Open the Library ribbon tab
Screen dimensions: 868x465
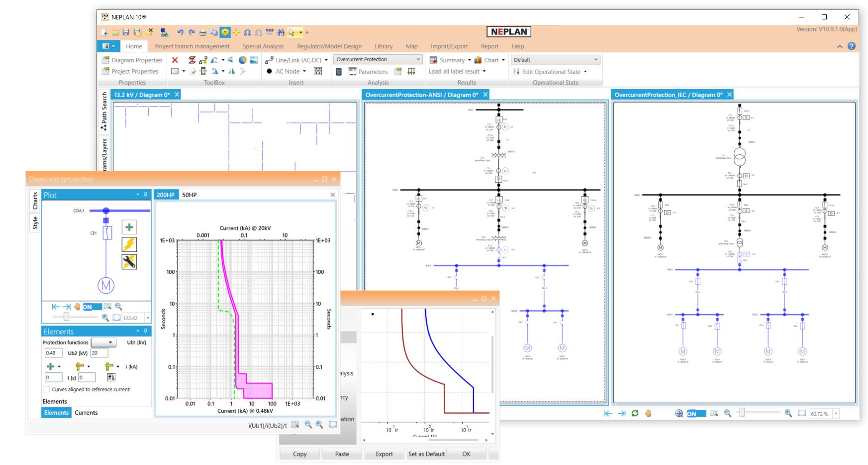click(384, 46)
